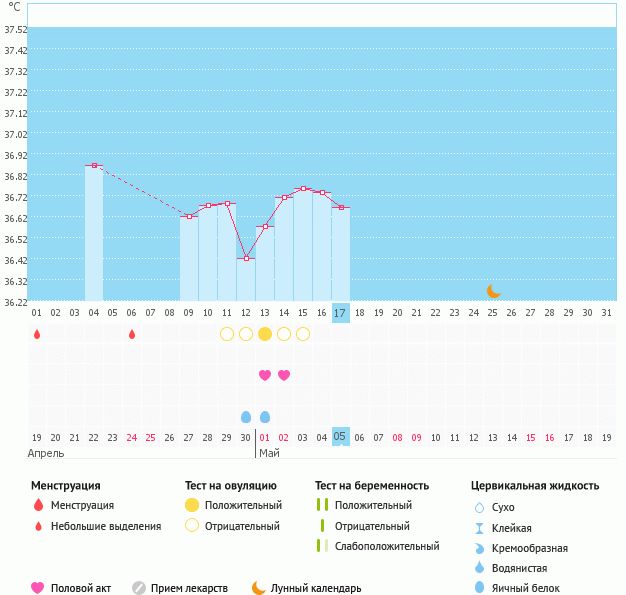The width and height of the screenshot is (626, 595).
Task: Click the blue cervical fluid drop on day 13
Action: click(x=265, y=416)
